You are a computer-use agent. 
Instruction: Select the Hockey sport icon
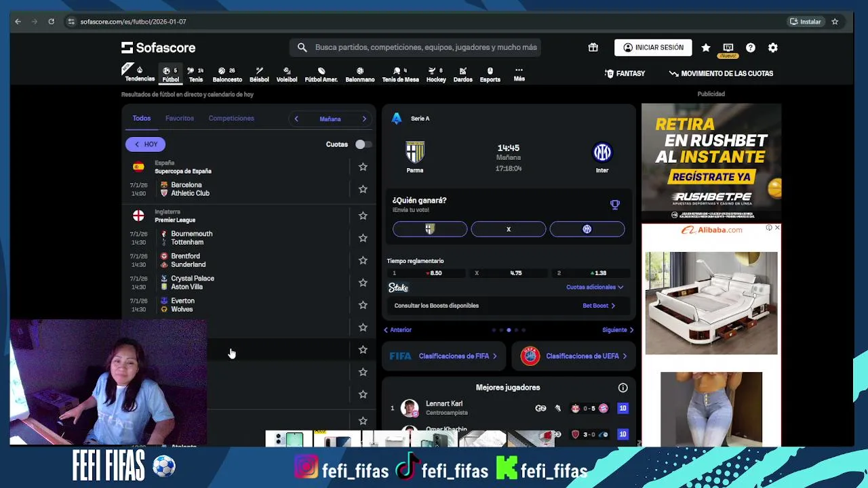(x=436, y=74)
